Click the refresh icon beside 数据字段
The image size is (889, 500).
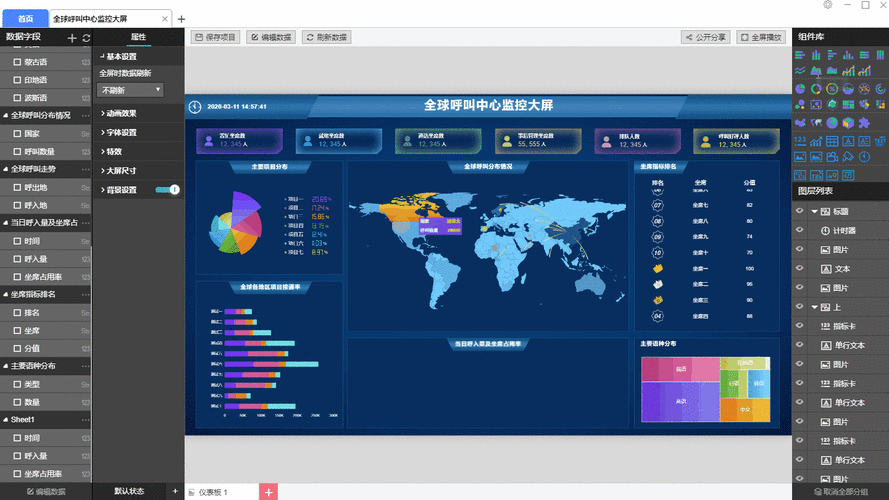click(86, 38)
